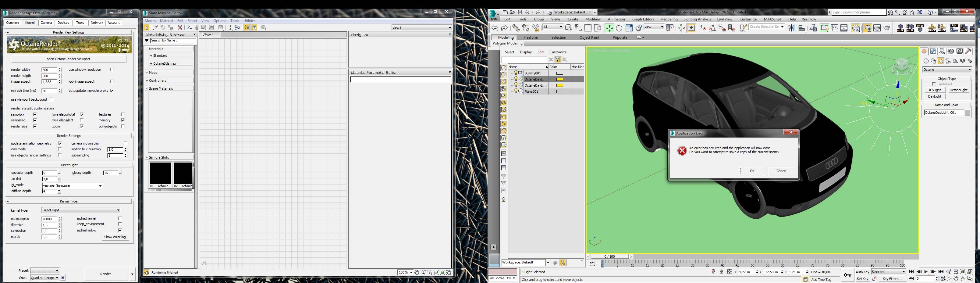This screenshot has height=283, width=980.
Task: Open the Octane category dropdown in Create panel
Action: [947, 70]
